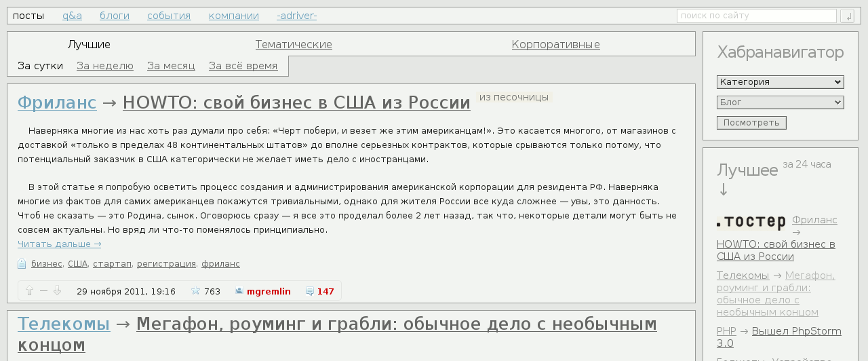Viewport: 868px width, 361px height.
Task: Open the блоги section
Action: (x=115, y=16)
